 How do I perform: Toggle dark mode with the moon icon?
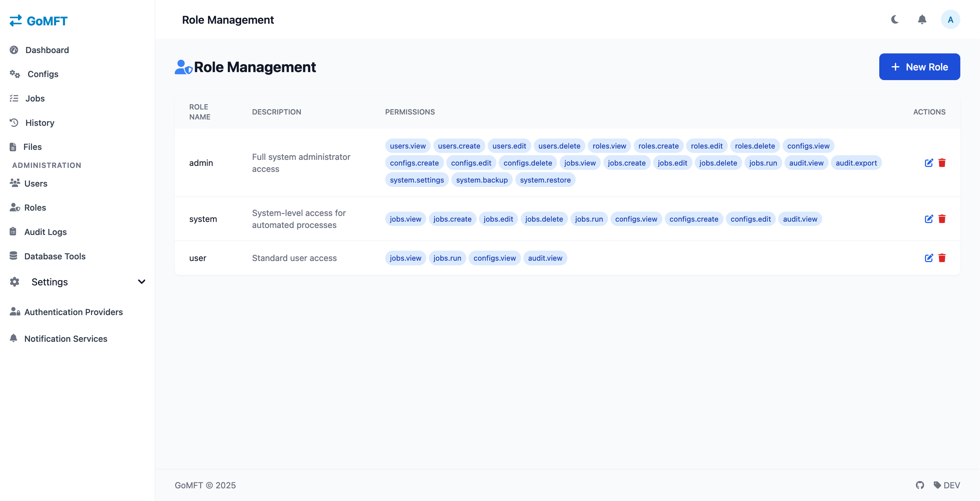point(895,19)
